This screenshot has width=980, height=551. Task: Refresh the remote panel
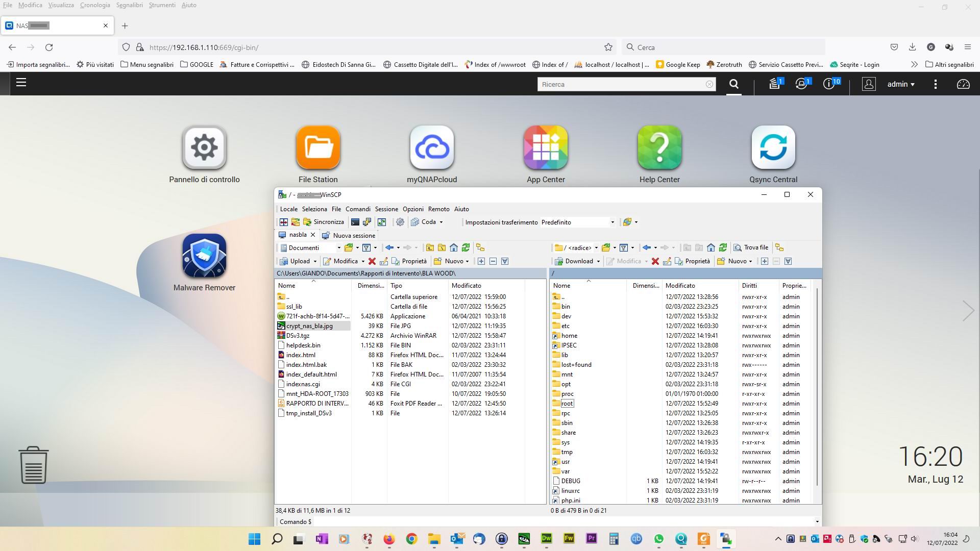723,247
